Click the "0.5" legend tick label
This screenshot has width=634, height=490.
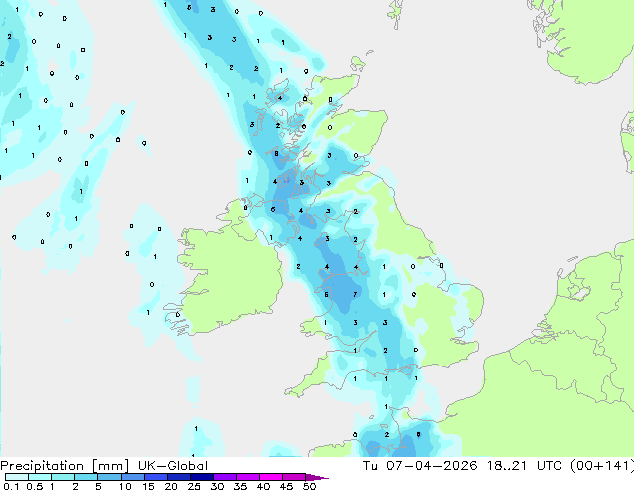pyautogui.click(x=35, y=486)
